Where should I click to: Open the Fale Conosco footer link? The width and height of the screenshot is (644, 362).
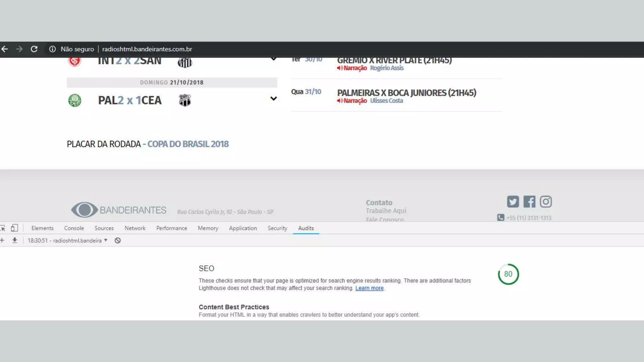point(385,219)
